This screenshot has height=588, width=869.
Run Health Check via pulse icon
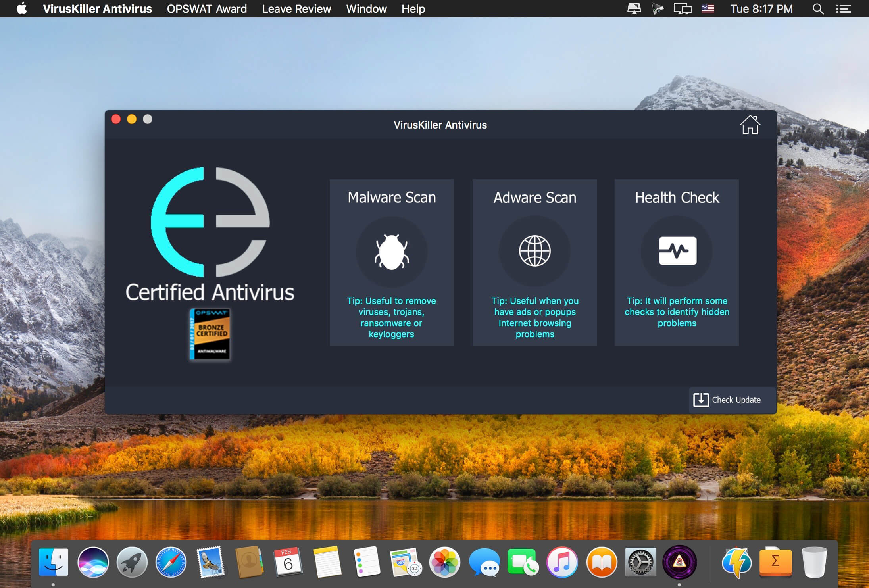[677, 251]
